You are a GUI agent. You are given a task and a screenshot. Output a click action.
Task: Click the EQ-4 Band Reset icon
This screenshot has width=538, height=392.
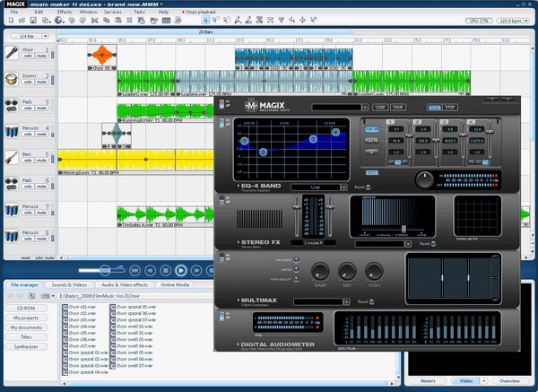pyautogui.click(x=369, y=187)
